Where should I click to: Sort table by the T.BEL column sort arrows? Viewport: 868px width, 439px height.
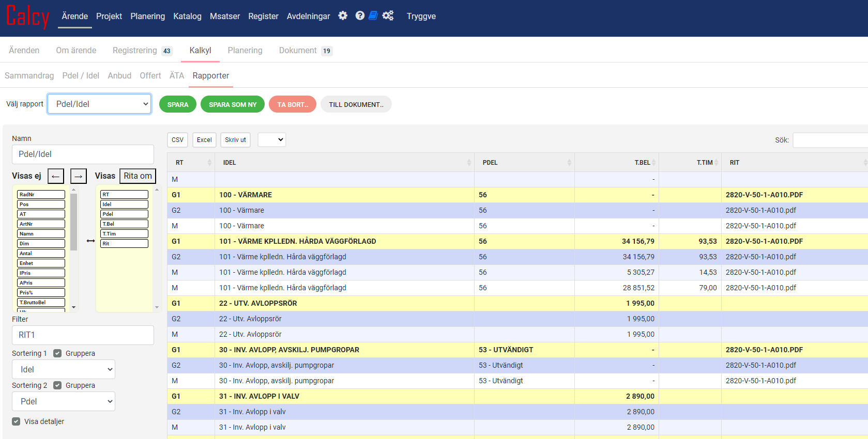[653, 163]
